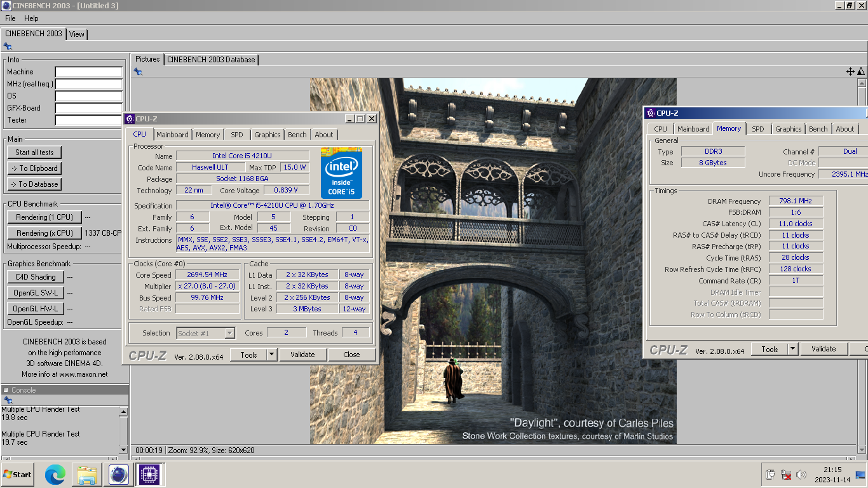The width and height of the screenshot is (868, 488).
Task: Open the SPD tab in the CPU window
Action: coord(237,135)
